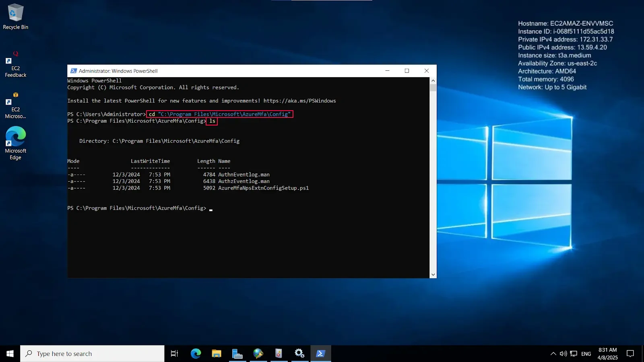
Task: Launch Microsoft Edge from the taskbar
Action: (196, 354)
